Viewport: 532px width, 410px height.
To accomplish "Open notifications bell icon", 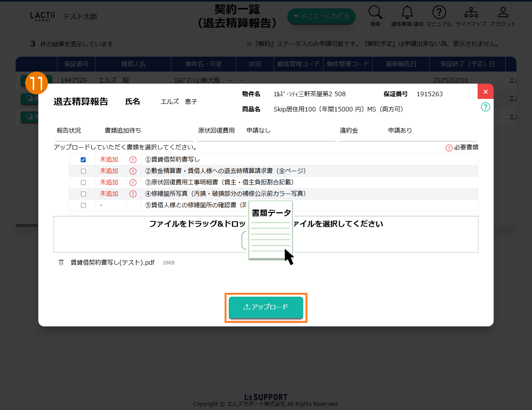I will point(407,13).
